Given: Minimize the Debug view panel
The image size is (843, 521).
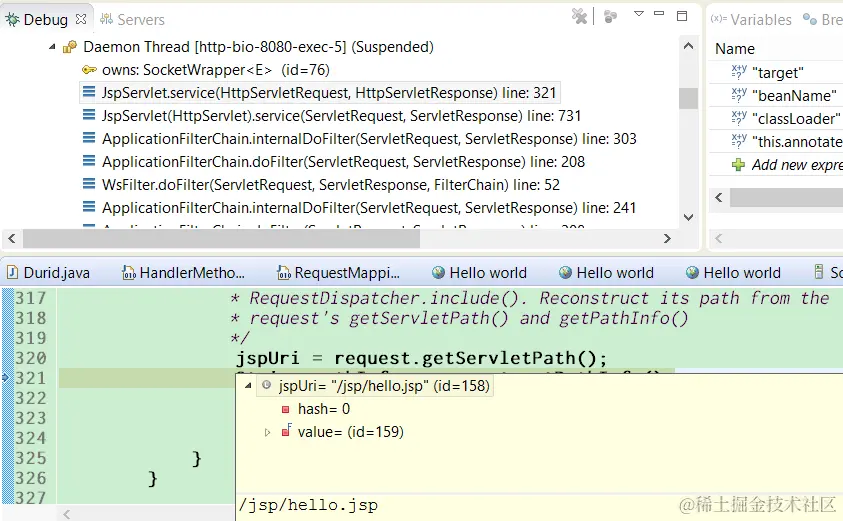Looking at the screenshot, I should (659, 13).
